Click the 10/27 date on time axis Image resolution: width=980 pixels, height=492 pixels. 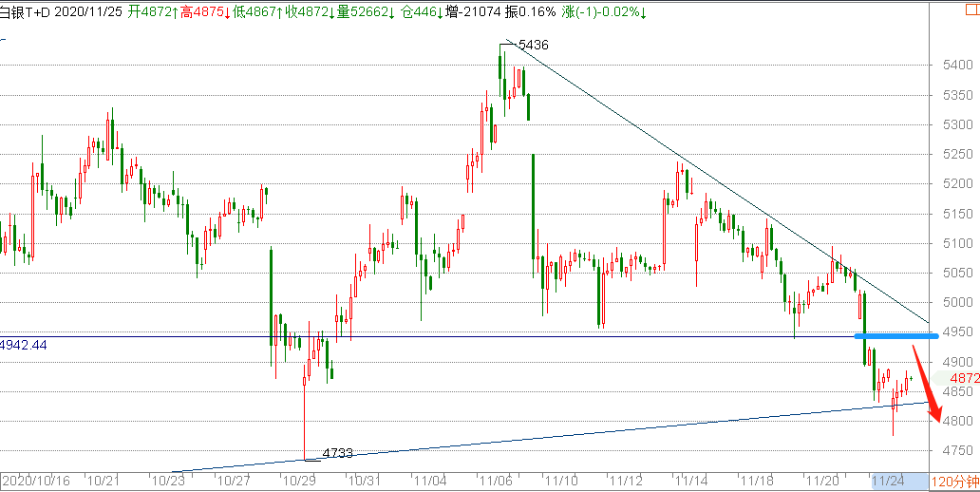233,481
